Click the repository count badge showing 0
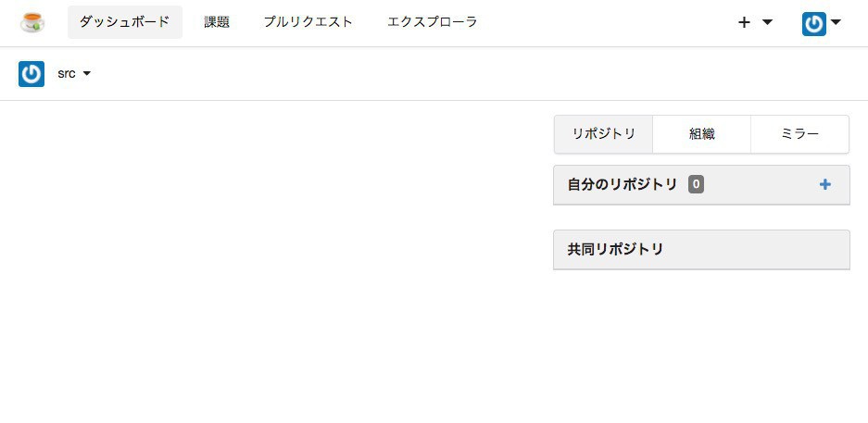 coord(696,185)
